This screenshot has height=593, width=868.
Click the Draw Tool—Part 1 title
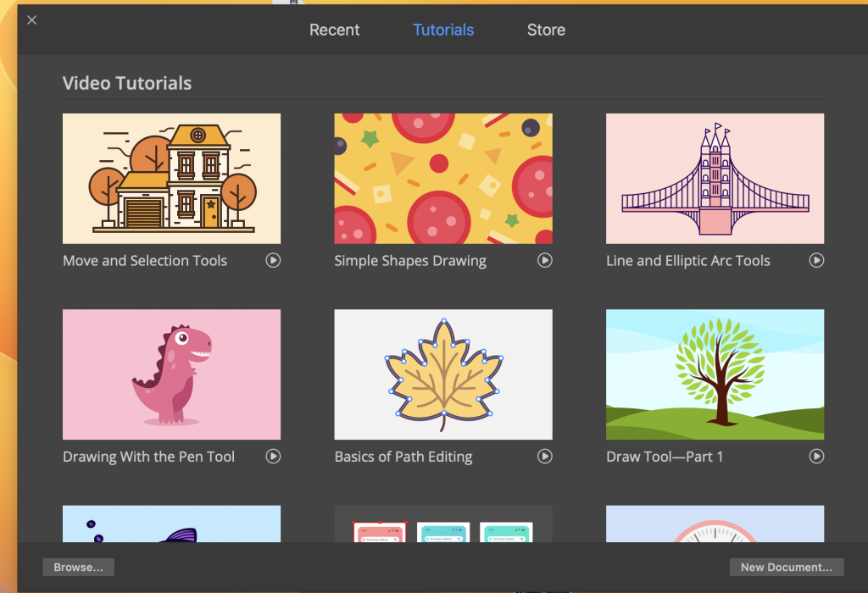[x=665, y=457]
